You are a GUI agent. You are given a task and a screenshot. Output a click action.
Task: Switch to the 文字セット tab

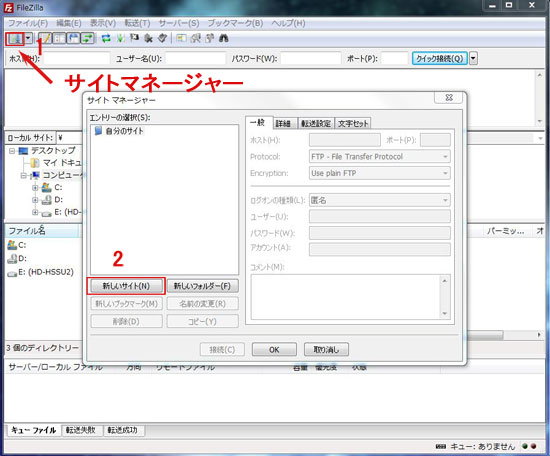[x=353, y=123]
